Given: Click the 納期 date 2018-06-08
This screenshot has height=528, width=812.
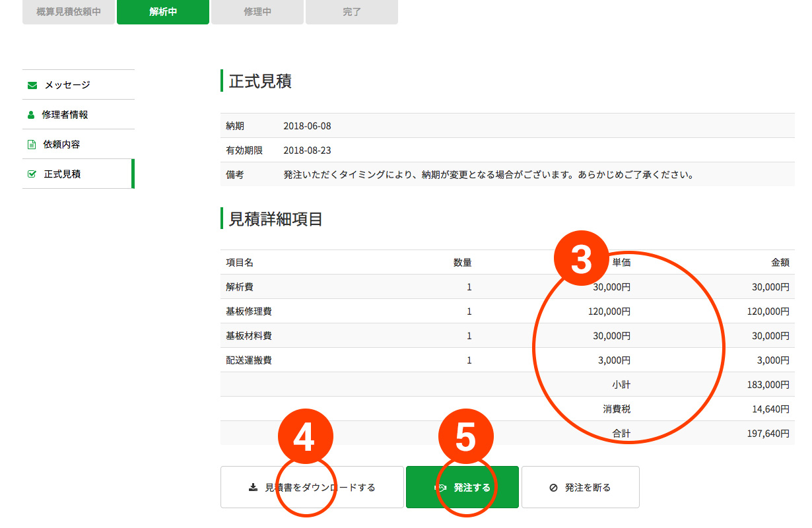Looking at the screenshot, I should pyautogui.click(x=307, y=126).
